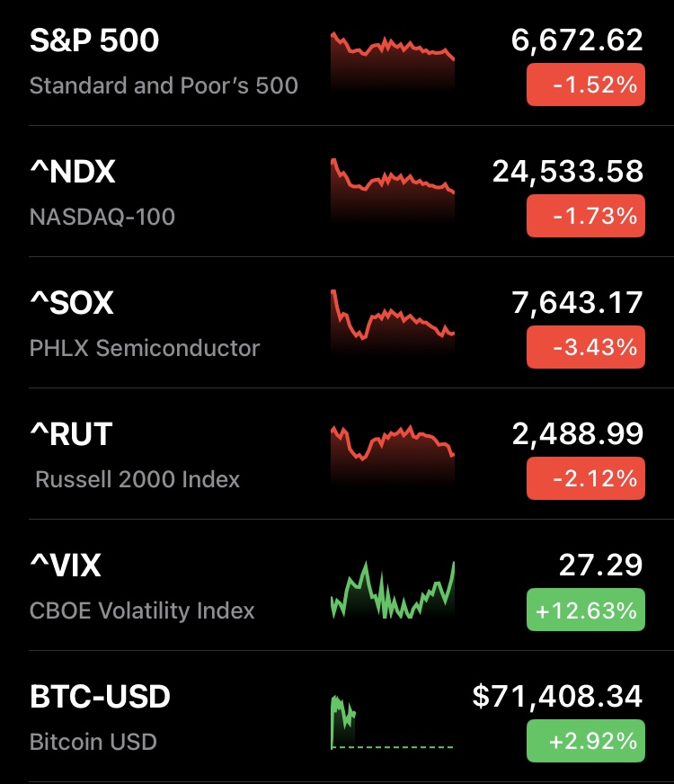Toggle the VIX +12.63% green badge
Screen dimensions: 674x784
point(585,610)
